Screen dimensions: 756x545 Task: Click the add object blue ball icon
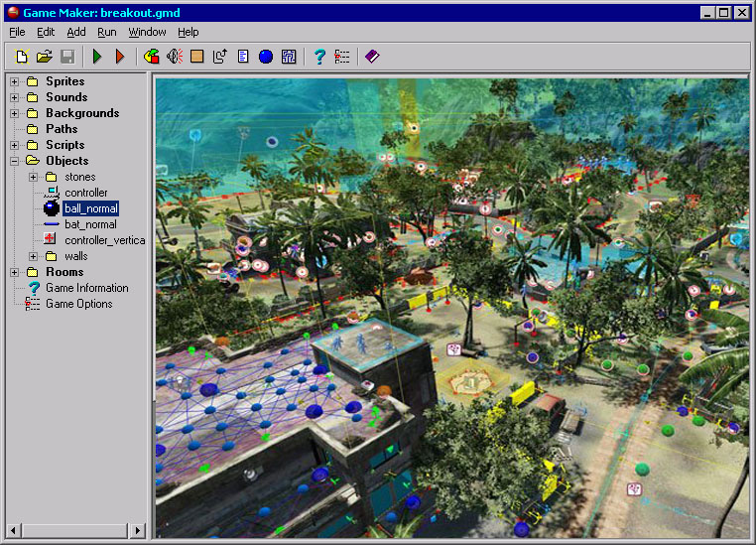click(265, 57)
